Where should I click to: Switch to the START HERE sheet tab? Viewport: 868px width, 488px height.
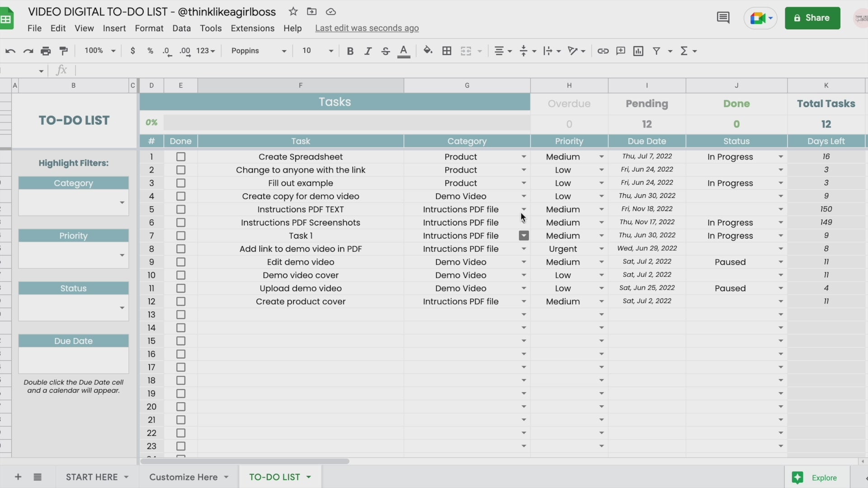(x=92, y=477)
